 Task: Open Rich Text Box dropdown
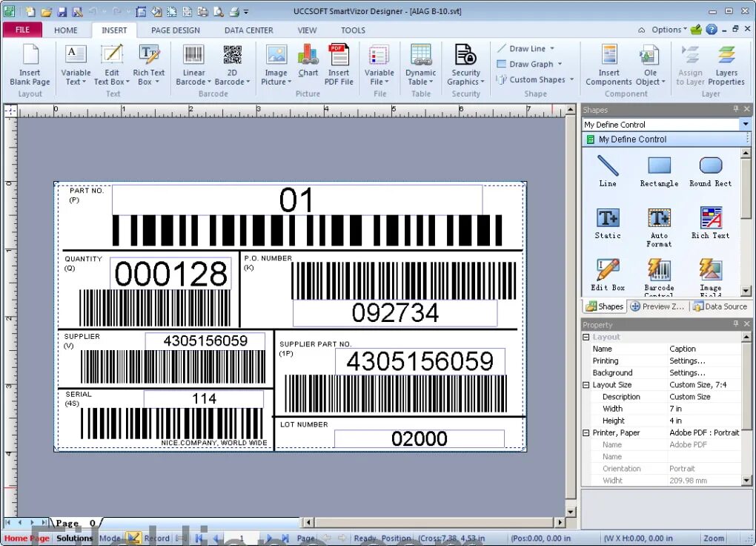(x=148, y=65)
